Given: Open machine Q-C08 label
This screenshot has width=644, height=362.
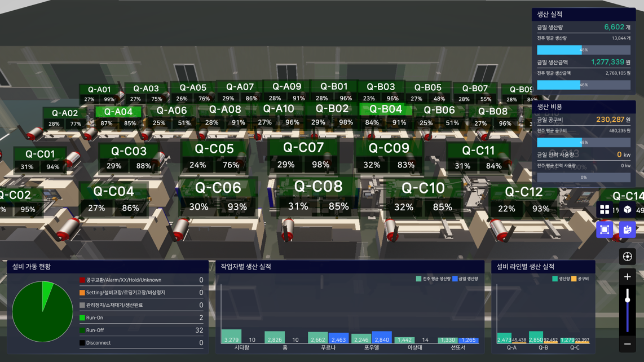Looking at the screenshot, I should point(318,187).
